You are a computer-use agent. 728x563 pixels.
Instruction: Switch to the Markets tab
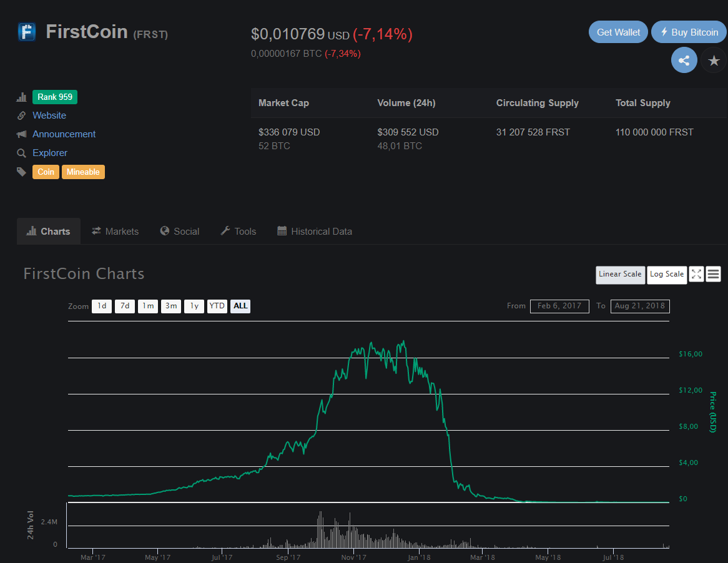coord(115,231)
